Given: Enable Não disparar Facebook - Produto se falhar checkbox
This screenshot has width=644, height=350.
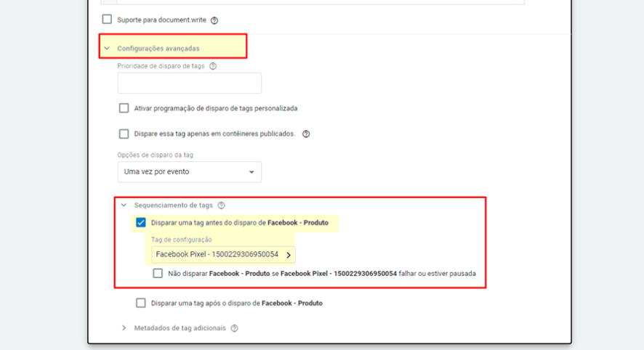Looking at the screenshot, I should tap(158, 273).
